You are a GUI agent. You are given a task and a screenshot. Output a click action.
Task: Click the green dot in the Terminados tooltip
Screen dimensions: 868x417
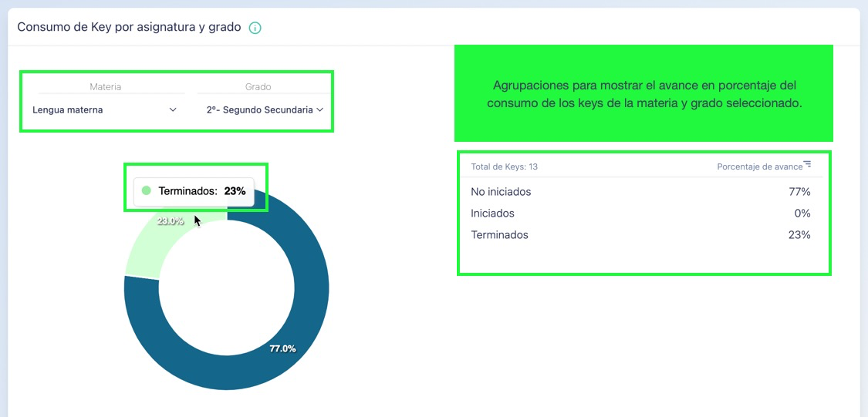(x=146, y=190)
